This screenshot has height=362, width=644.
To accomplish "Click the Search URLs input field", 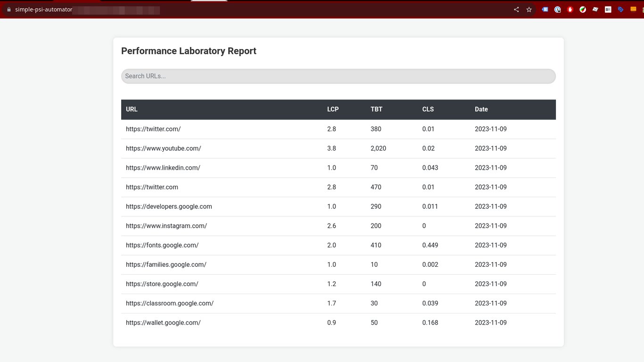I will [338, 76].
